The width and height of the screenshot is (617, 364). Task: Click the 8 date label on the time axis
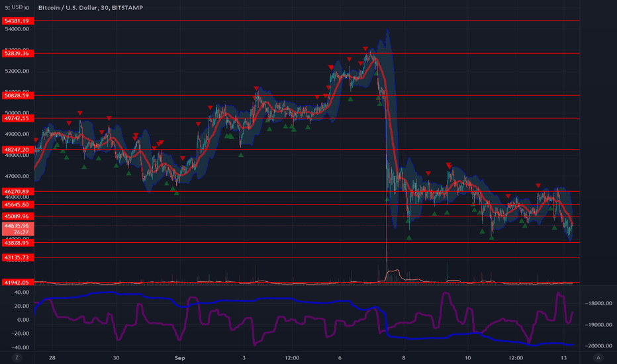click(x=404, y=358)
